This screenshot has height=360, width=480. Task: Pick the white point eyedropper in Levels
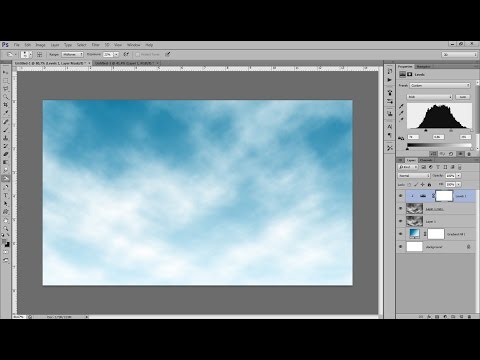click(402, 120)
